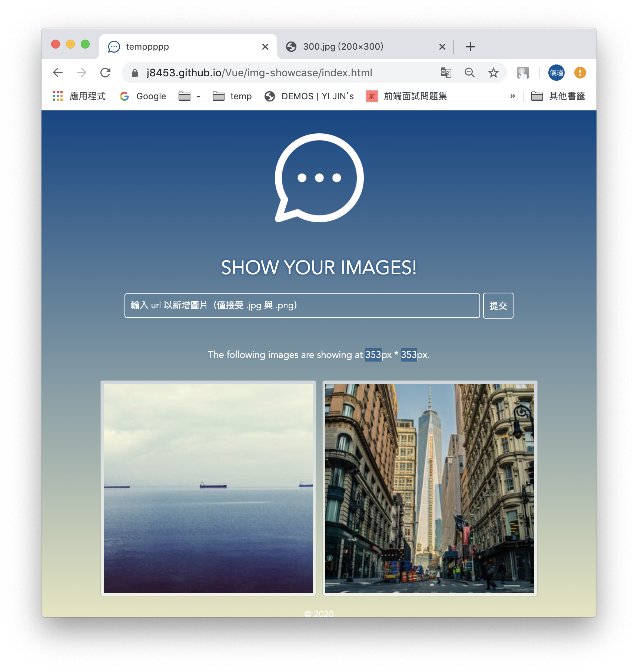The height and width of the screenshot is (672, 638).
Task: Open the gray extension icon beside the star
Action: pos(523,73)
